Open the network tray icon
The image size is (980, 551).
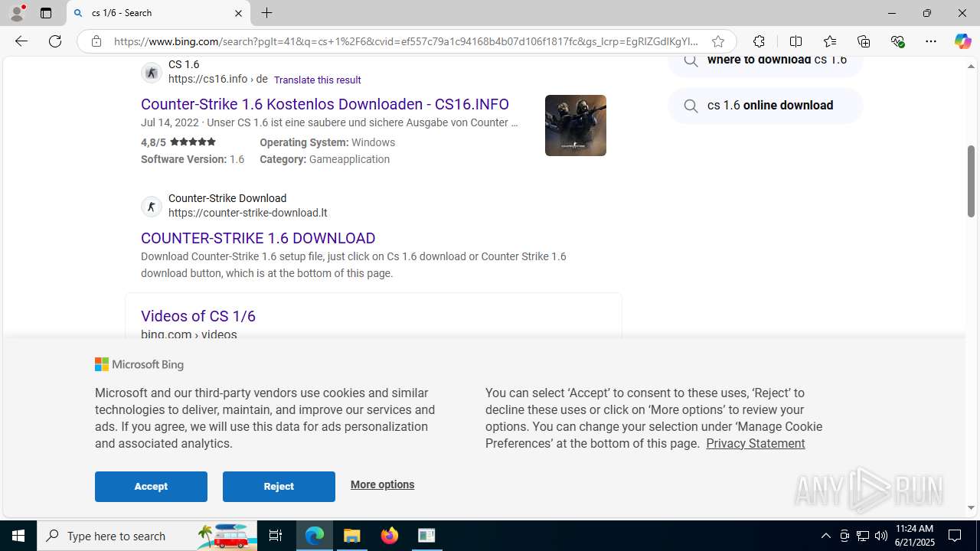click(863, 536)
